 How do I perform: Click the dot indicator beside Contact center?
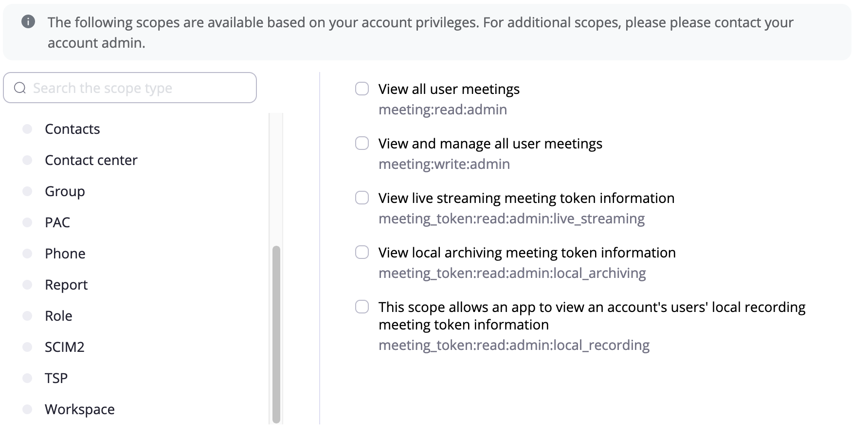tap(27, 160)
